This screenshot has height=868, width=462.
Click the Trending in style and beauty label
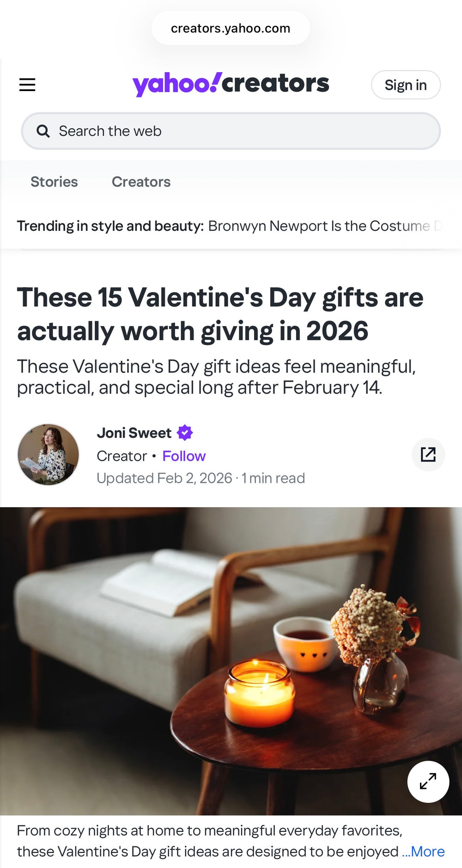coord(110,226)
